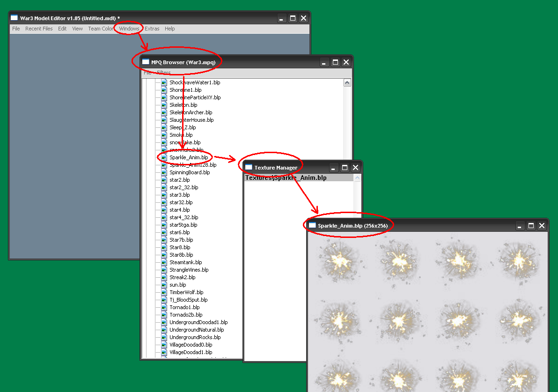Click the star6.blp file icon
Viewport: 558px width, 392px height.
coord(164,232)
